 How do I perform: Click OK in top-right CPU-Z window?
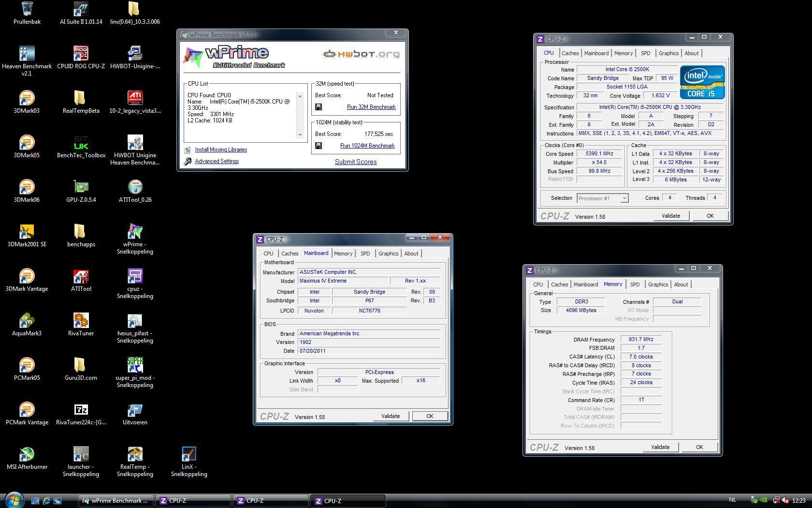tap(710, 216)
